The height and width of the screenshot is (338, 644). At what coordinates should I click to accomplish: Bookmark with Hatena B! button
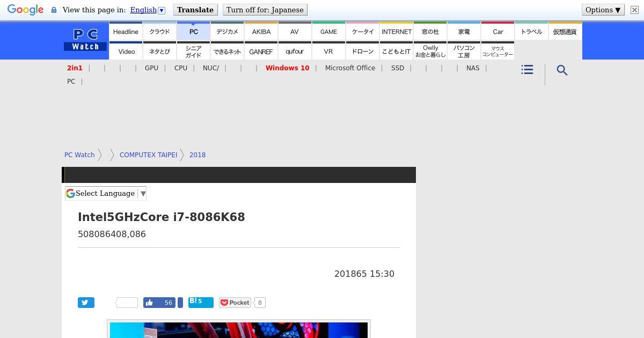point(201,302)
